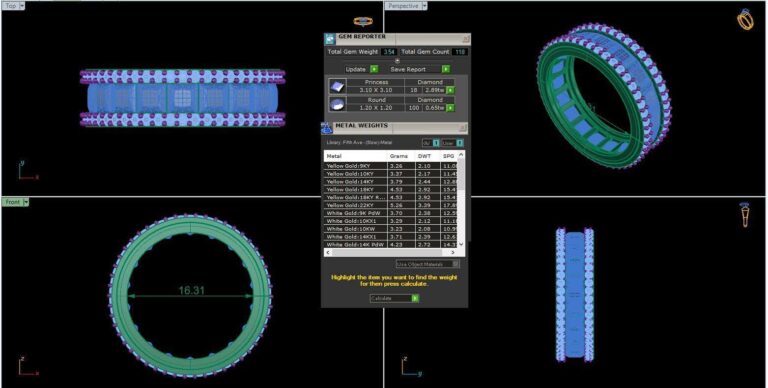The image size is (768, 388).
Task: Toggle the Use Object Materials checkbox
Action: point(456,264)
